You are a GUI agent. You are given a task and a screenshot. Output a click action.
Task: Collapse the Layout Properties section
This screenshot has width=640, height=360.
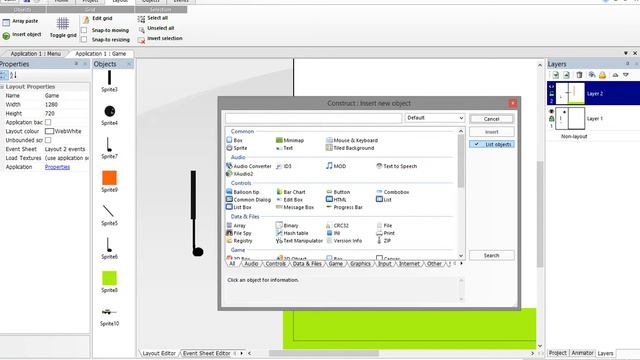pos(2,87)
